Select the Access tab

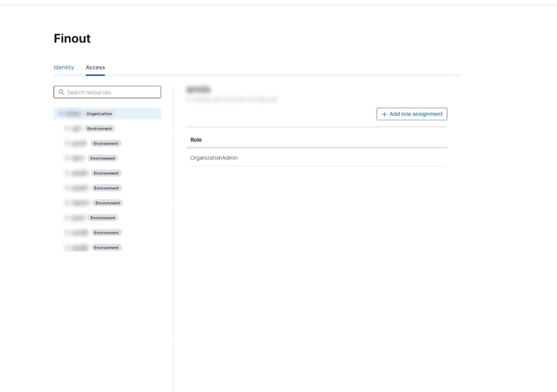point(95,68)
